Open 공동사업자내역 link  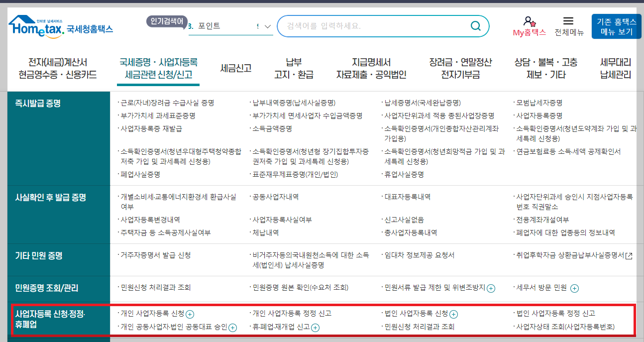click(275, 197)
